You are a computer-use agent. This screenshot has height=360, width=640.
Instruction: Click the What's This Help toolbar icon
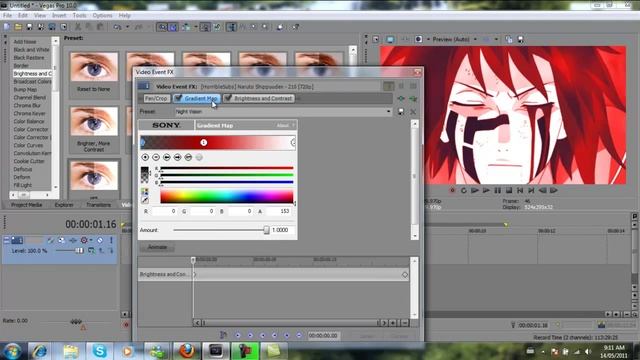tap(296, 27)
